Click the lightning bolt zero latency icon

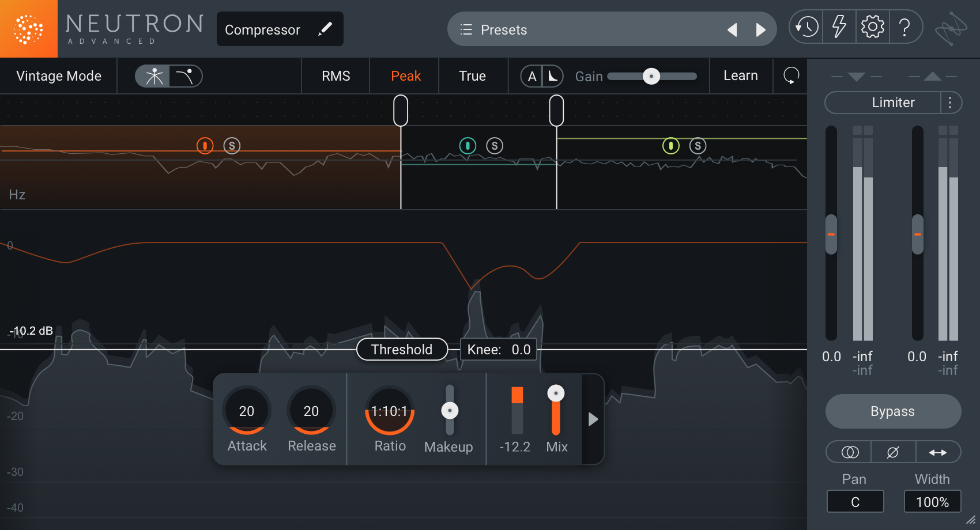pyautogui.click(x=839, y=27)
